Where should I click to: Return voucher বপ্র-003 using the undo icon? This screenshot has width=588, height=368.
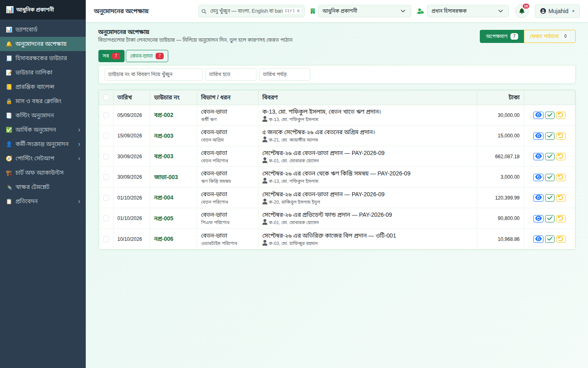tap(561, 157)
